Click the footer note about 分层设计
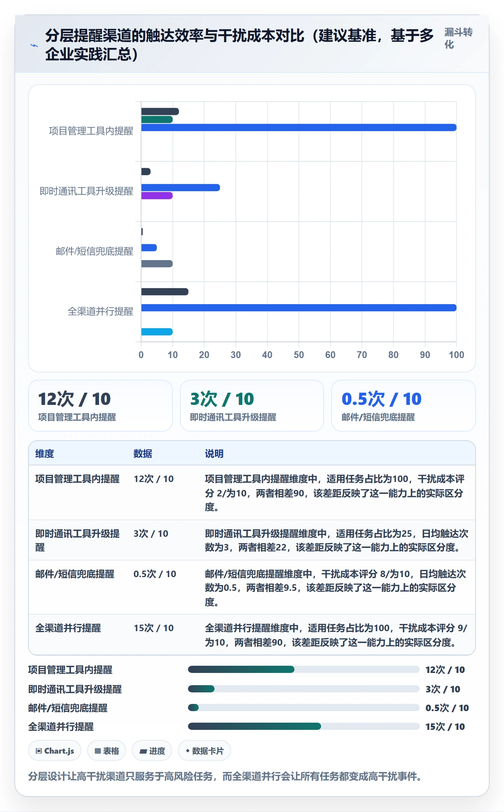Image resolution: width=504 pixels, height=812 pixels. coord(225,776)
